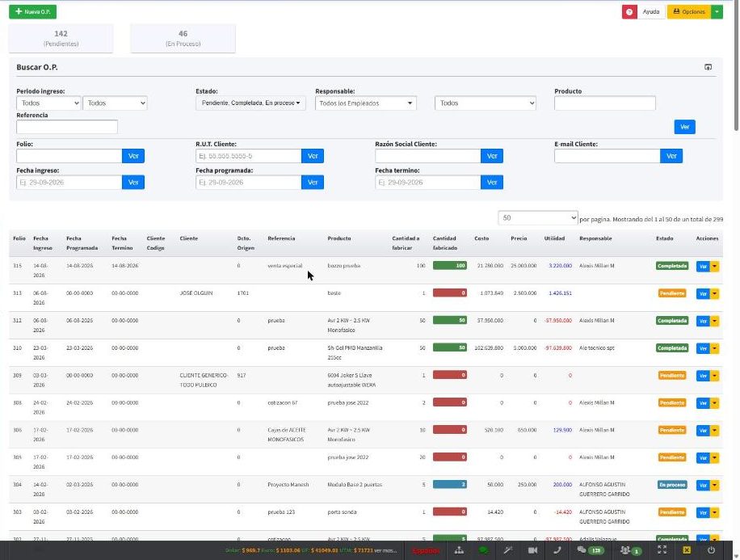This screenshot has width=740, height=560.
Task: Click Ver next to R.U.T. Cliente field
Action: click(313, 156)
